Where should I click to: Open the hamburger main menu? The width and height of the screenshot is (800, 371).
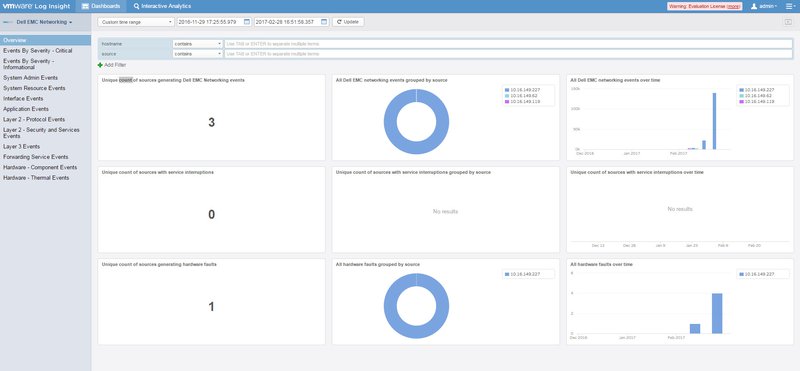click(790, 6)
